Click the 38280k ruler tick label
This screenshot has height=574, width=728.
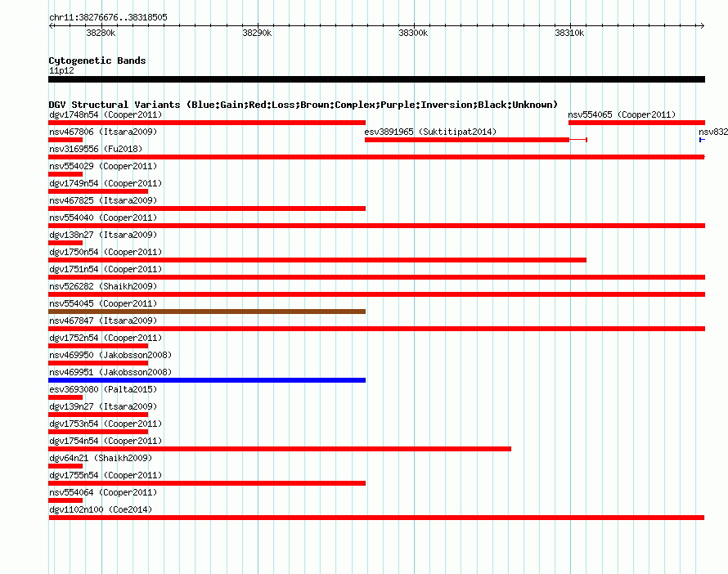pos(101,33)
